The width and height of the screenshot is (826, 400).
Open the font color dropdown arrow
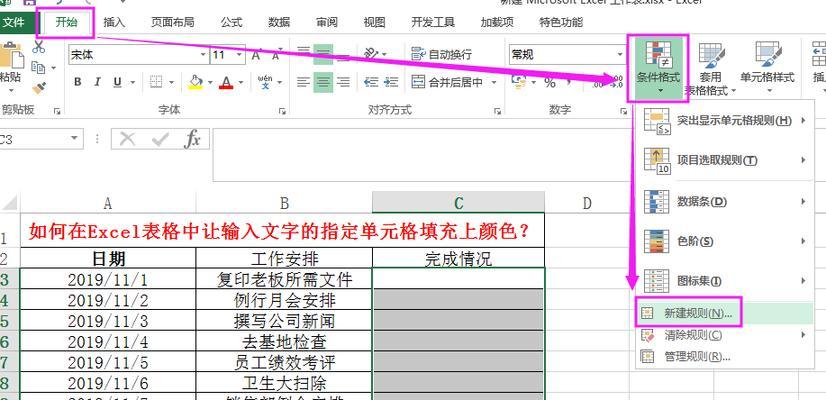click(x=241, y=83)
